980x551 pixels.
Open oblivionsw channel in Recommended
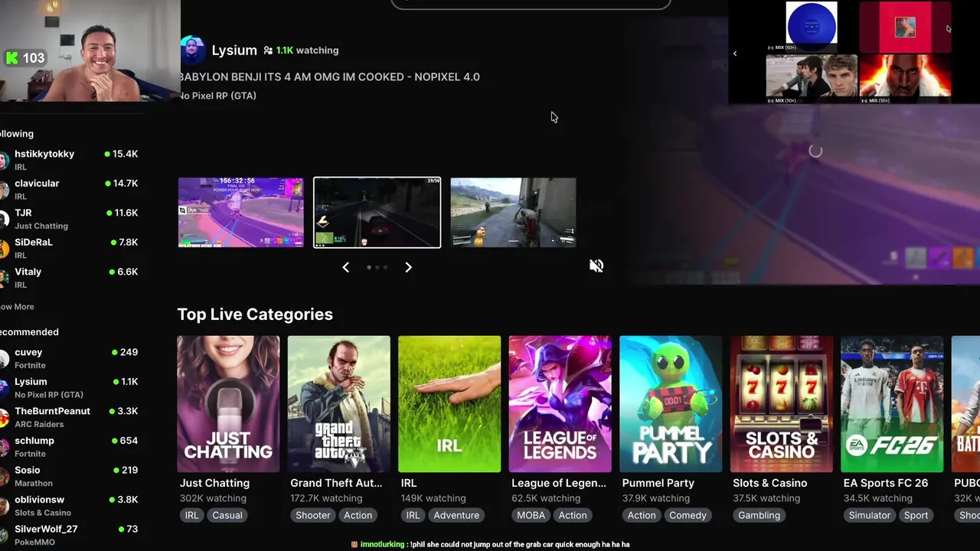point(39,500)
